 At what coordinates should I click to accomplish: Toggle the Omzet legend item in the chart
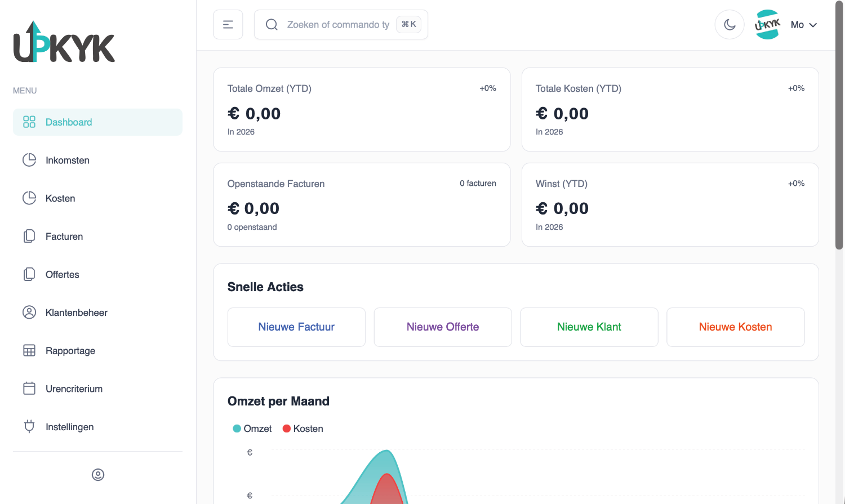tap(252, 429)
